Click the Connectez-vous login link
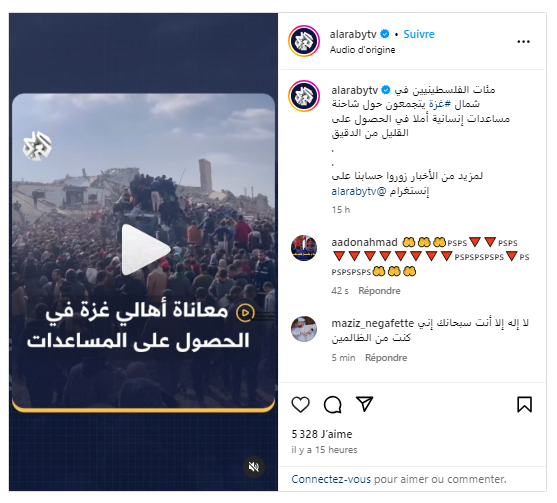Viewport: 557px width, 503px height. 331,479
